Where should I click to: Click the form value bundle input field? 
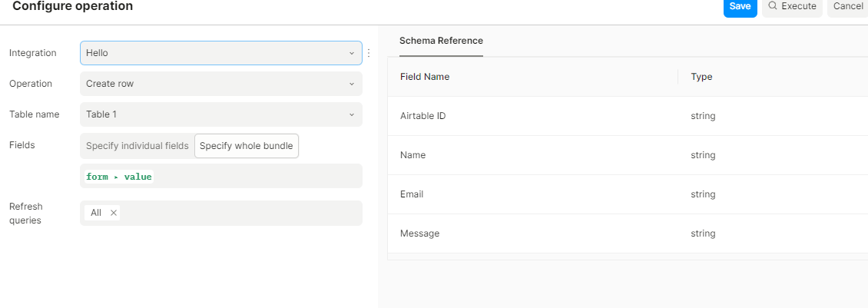coord(253,177)
